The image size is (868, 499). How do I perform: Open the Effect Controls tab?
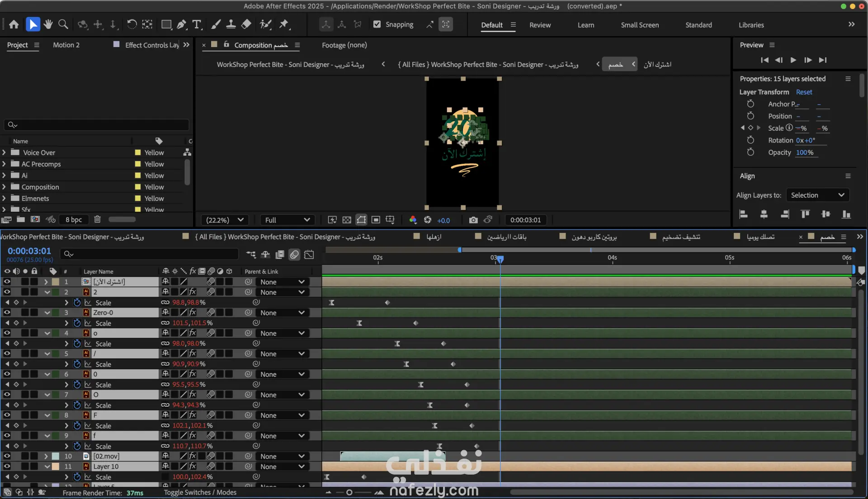click(x=151, y=45)
